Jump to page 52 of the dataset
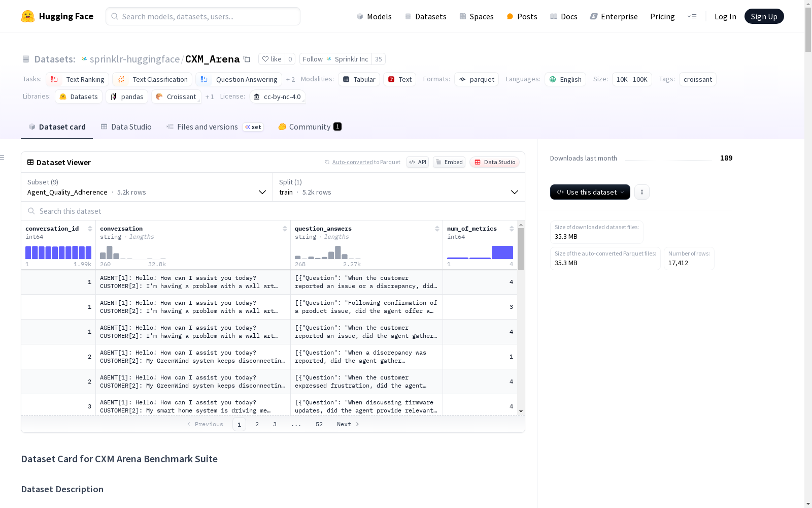This screenshot has height=508, width=812. (x=319, y=424)
